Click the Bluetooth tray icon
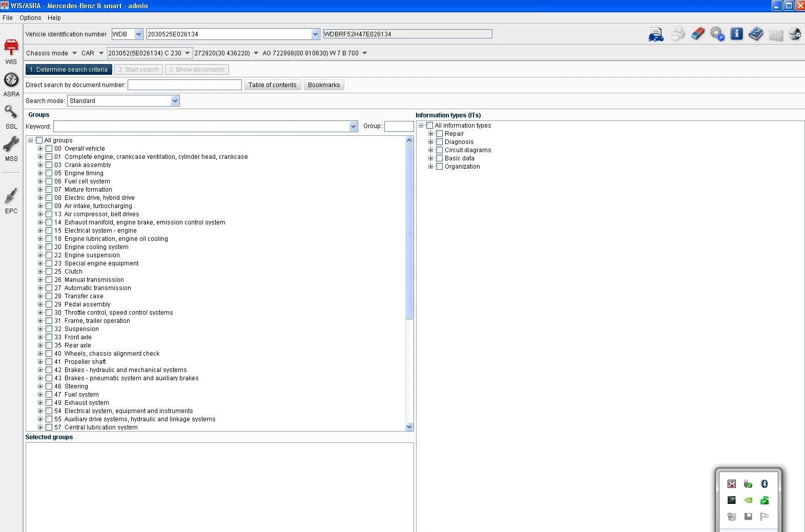 764,484
